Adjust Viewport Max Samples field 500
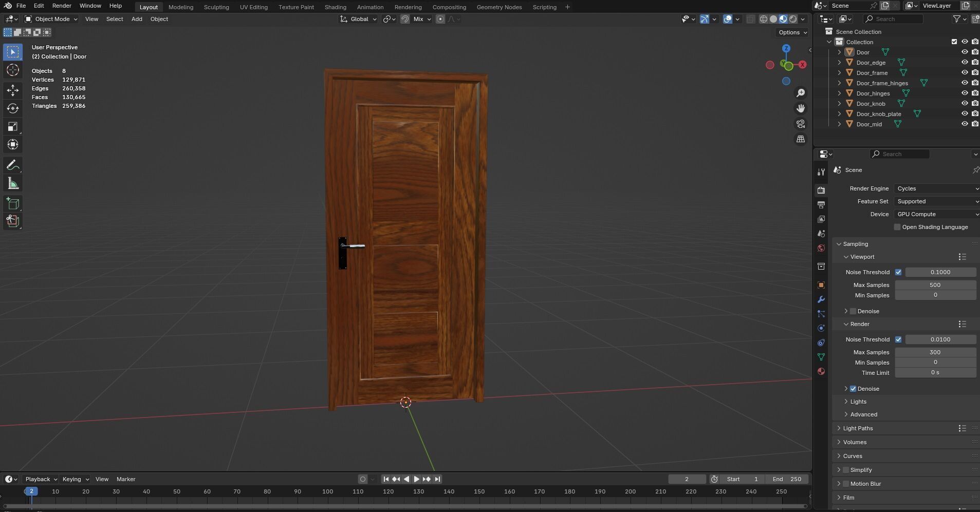This screenshot has height=512, width=980. 935,285
